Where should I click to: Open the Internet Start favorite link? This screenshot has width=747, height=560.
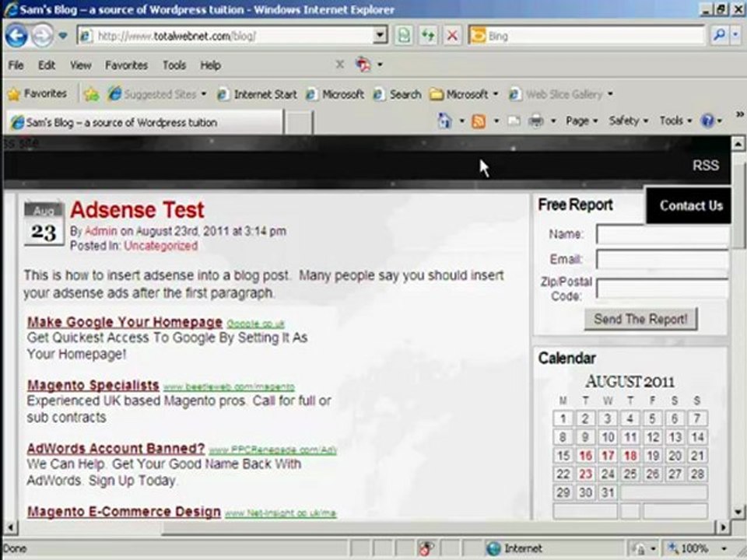point(258,94)
